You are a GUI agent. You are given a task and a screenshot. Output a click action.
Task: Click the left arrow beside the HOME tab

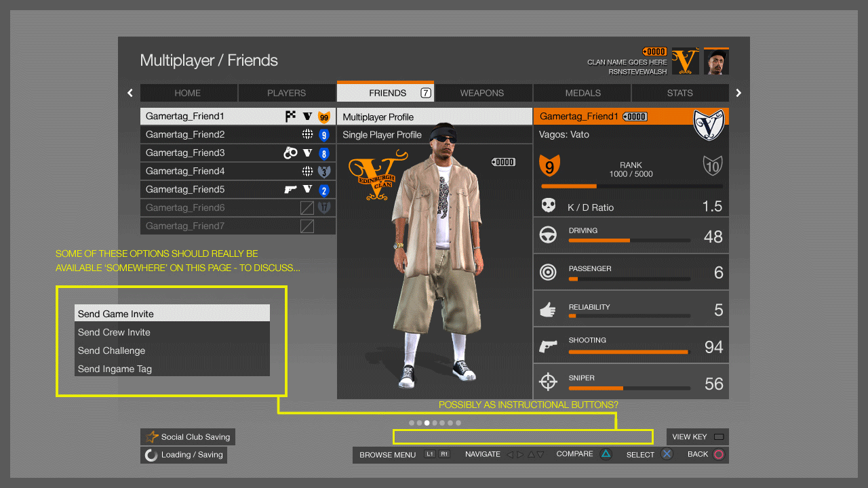[130, 93]
